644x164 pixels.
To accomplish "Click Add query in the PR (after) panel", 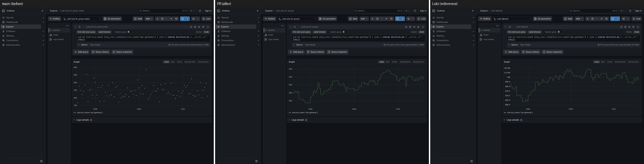I will click(x=297, y=52).
